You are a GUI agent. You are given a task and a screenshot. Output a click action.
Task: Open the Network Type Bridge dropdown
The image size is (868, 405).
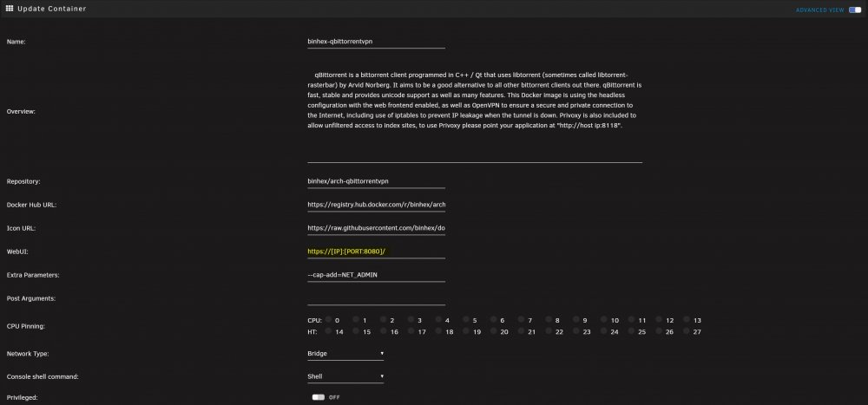pos(345,354)
